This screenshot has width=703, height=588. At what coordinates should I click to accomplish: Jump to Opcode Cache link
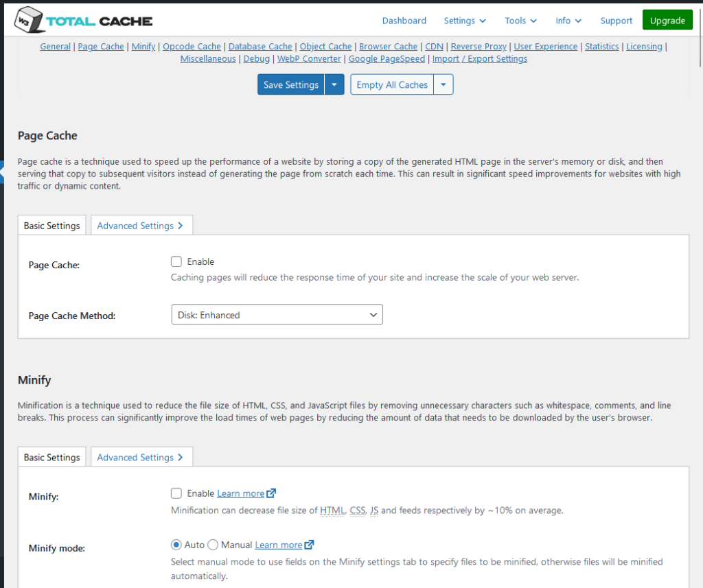tap(192, 46)
